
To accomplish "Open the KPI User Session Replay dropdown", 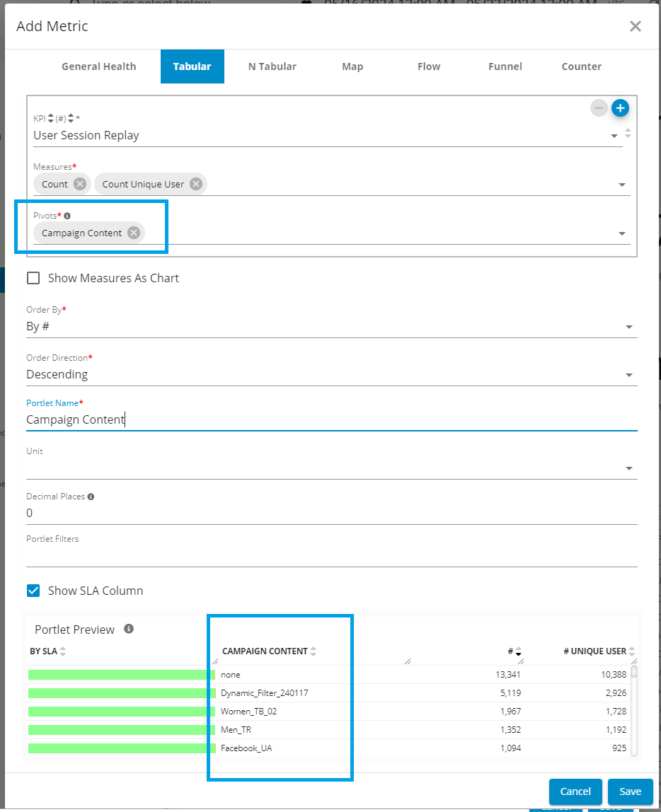I will pyautogui.click(x=613, y=136).
